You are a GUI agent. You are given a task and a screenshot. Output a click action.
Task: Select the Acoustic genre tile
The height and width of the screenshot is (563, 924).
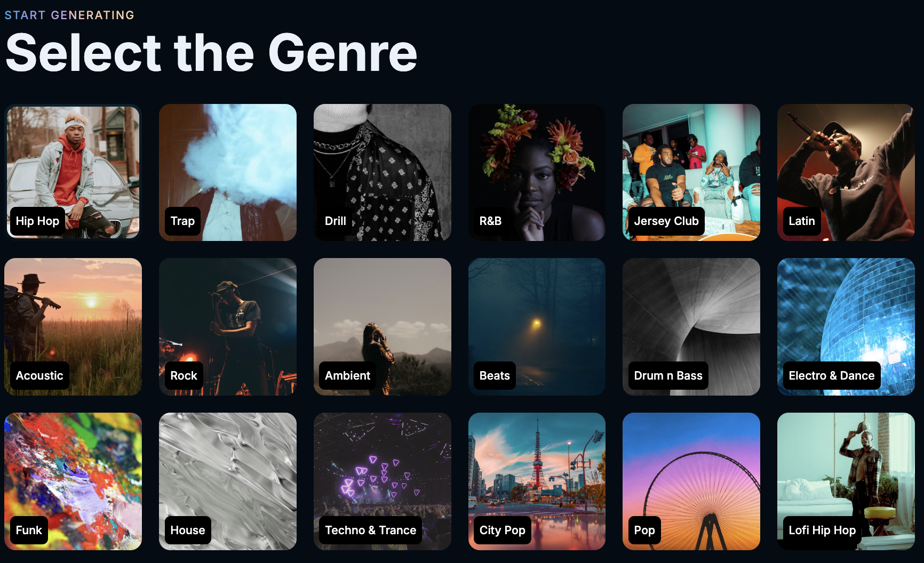point(73,327)
